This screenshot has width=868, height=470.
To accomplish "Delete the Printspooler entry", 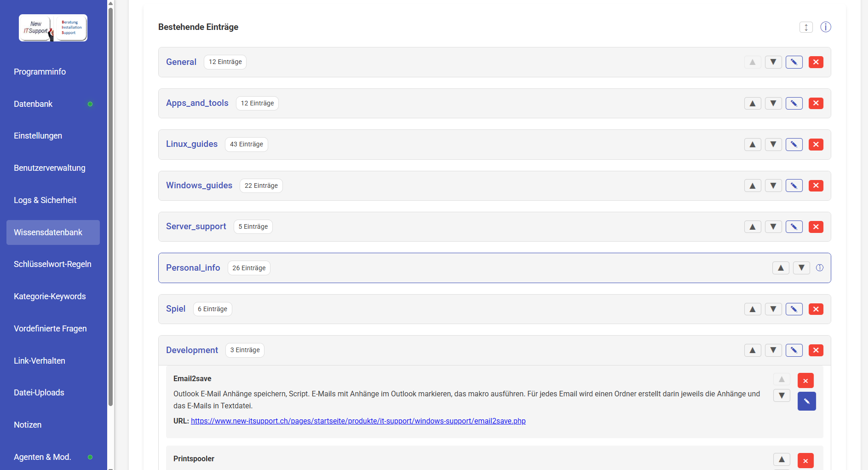I will [x=805, y=460].
